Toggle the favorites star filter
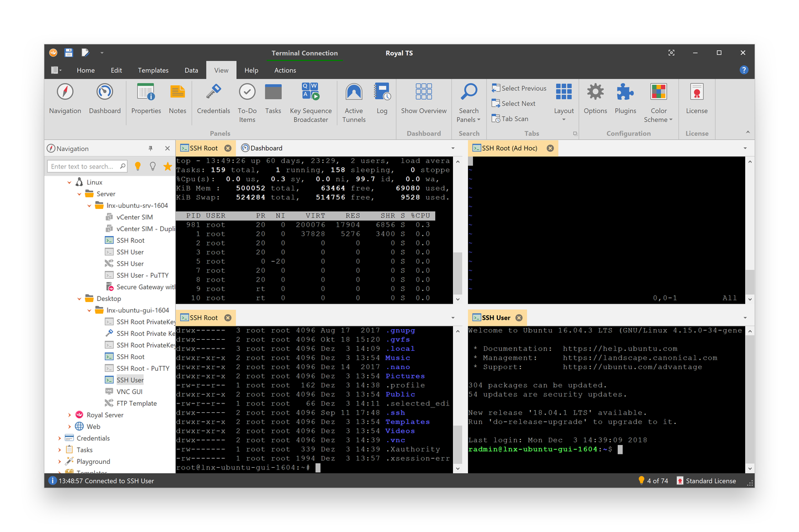799x532 pixels. tap(167, 166)
